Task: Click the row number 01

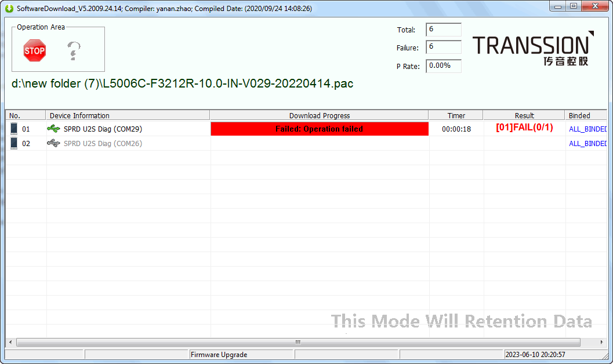Action: (26, 129)
